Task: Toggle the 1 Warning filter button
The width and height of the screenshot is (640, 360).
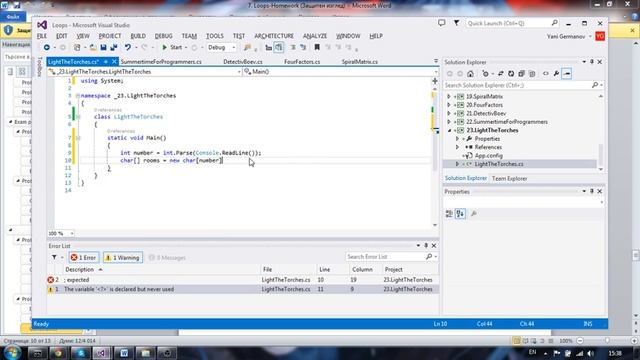Action: point(123,258)
